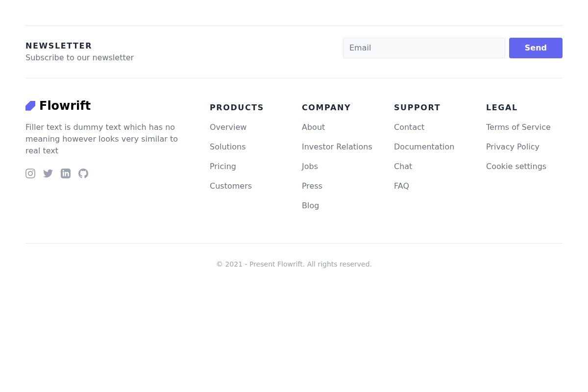Click the Send newsletter button

(x=536, y=48)
